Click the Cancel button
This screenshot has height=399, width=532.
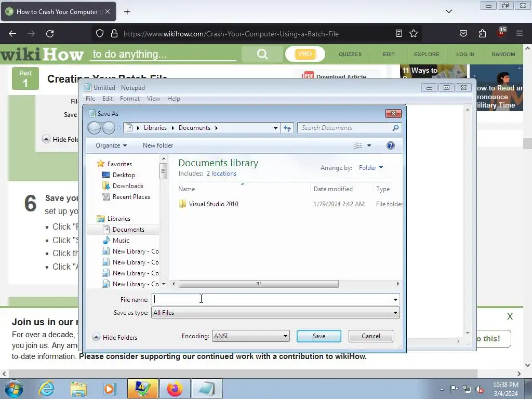click(x=370, y=336)
